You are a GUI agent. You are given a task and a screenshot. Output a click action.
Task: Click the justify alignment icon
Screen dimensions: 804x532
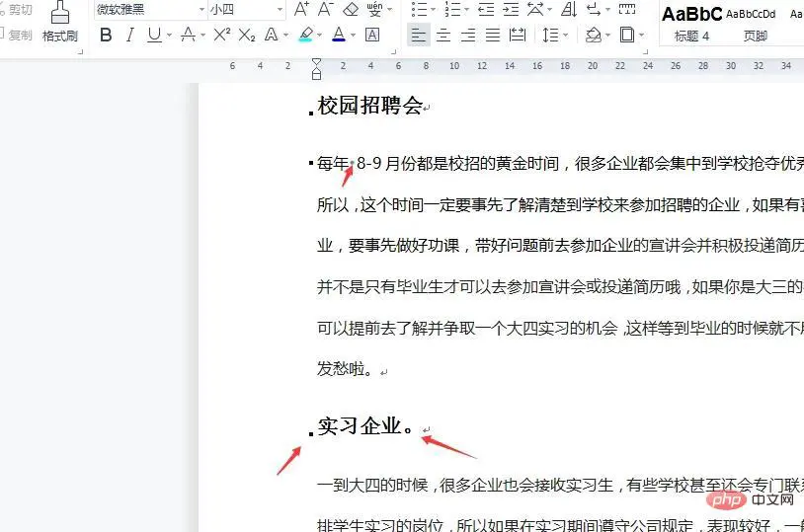click(x=493, y=35)
